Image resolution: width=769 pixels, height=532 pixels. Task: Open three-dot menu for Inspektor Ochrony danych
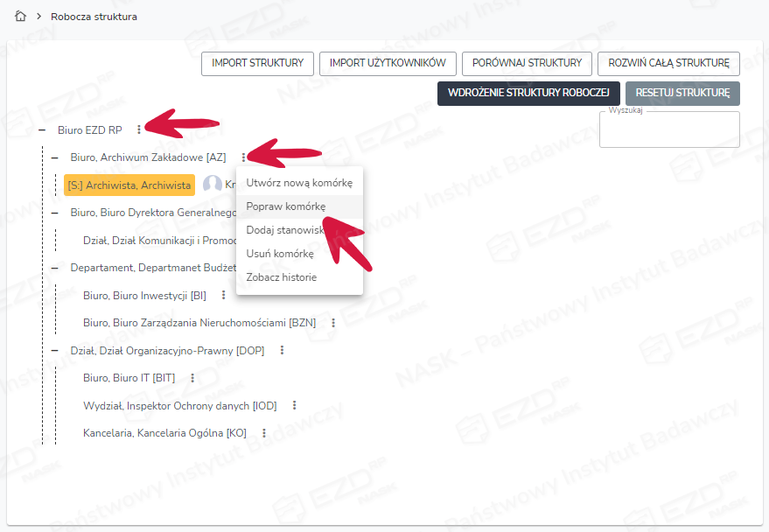294,405
